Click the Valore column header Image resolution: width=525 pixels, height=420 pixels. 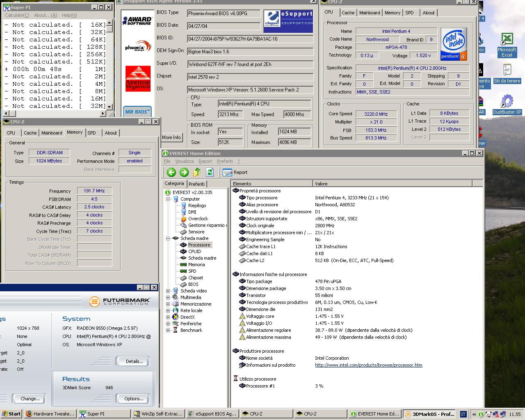(x=392, y=184)
